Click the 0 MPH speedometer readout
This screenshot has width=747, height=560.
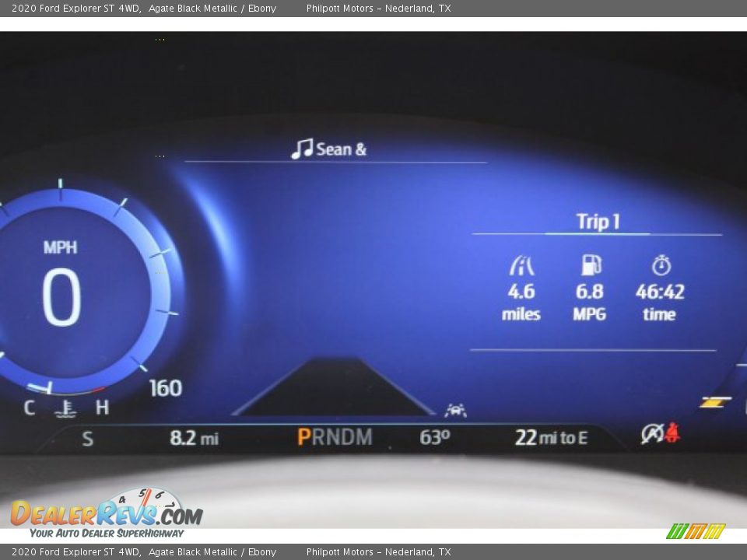(x=61, y=298)
